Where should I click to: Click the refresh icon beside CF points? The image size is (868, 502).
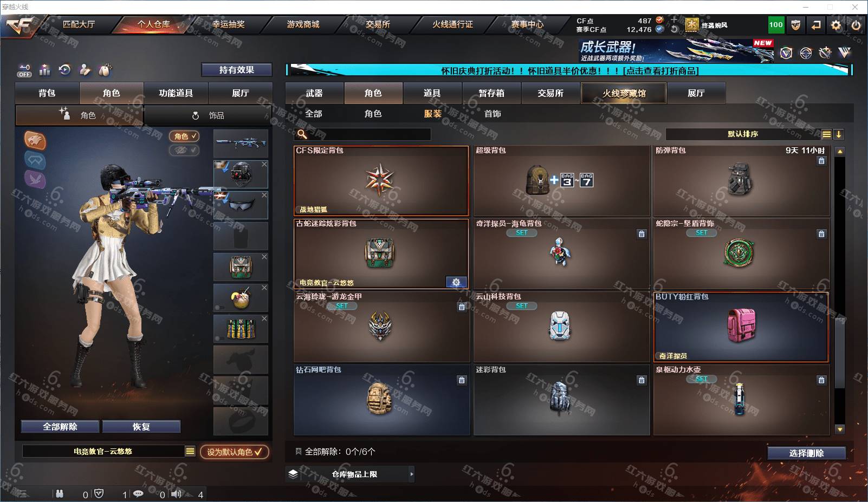coord(674,29)
